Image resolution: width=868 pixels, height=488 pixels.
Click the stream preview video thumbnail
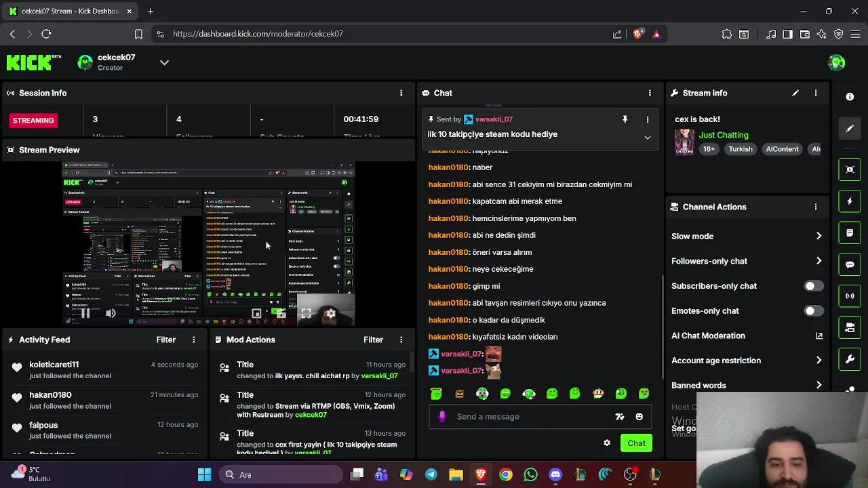pos(208,243)
